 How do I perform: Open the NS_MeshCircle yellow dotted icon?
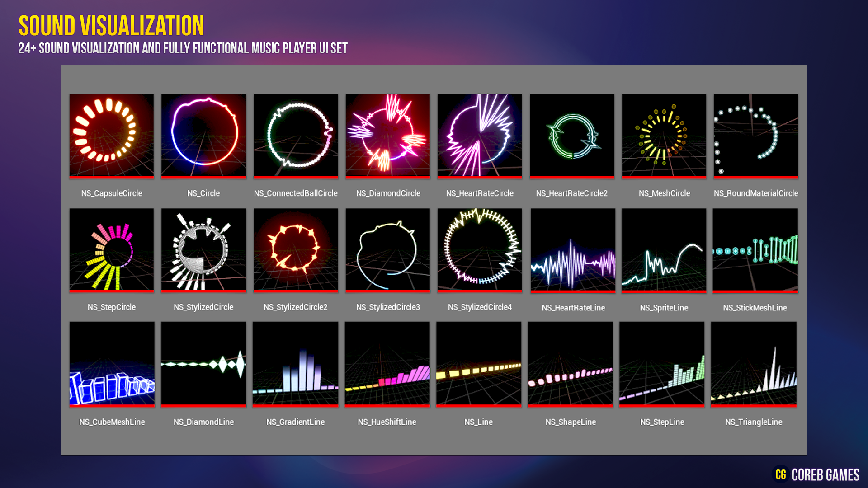664,136
